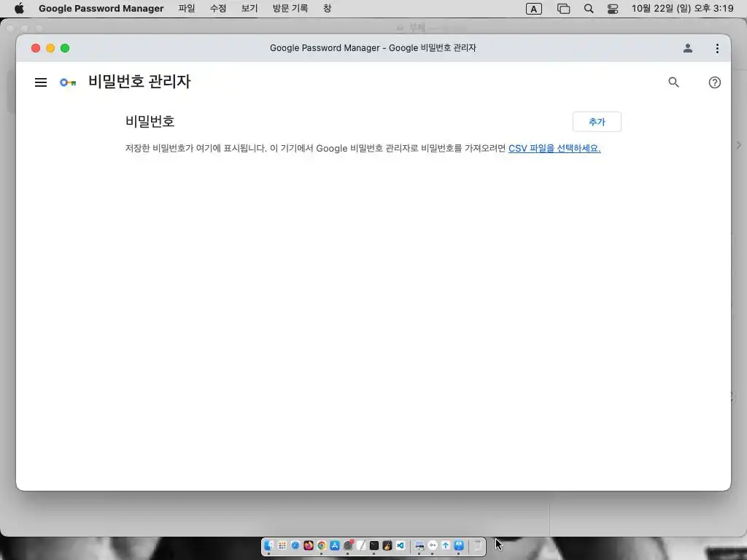Open the 보기 menu

(249, 9)
